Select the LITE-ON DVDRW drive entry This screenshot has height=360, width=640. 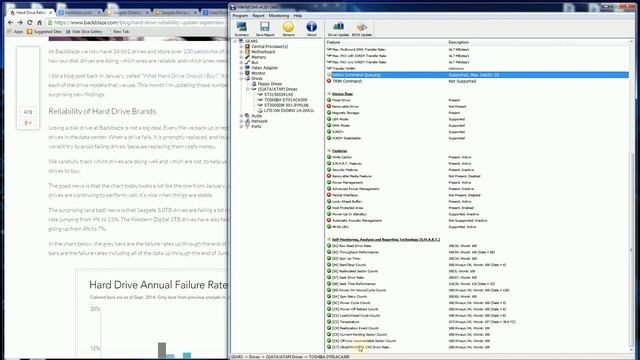point(289,110)
